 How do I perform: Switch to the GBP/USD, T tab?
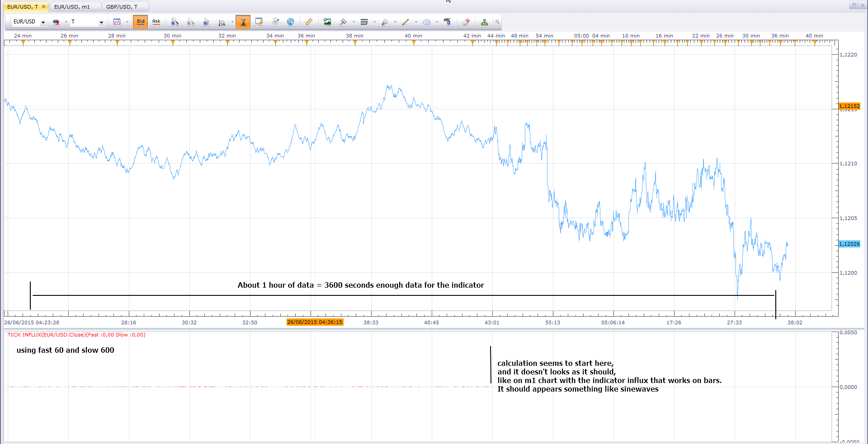(x=122, y=7)
